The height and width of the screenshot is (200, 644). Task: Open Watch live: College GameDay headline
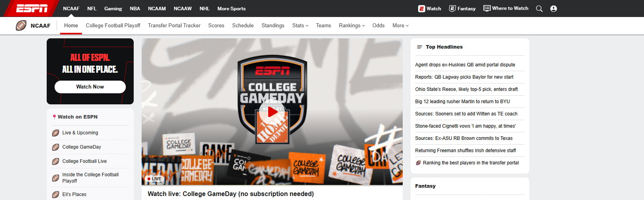click(231, 194)
